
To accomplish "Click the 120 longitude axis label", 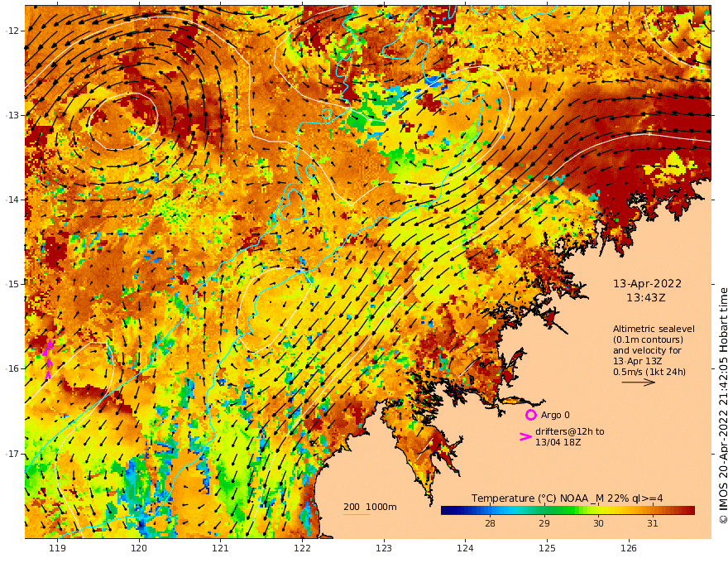I will [x=139, y=548].
